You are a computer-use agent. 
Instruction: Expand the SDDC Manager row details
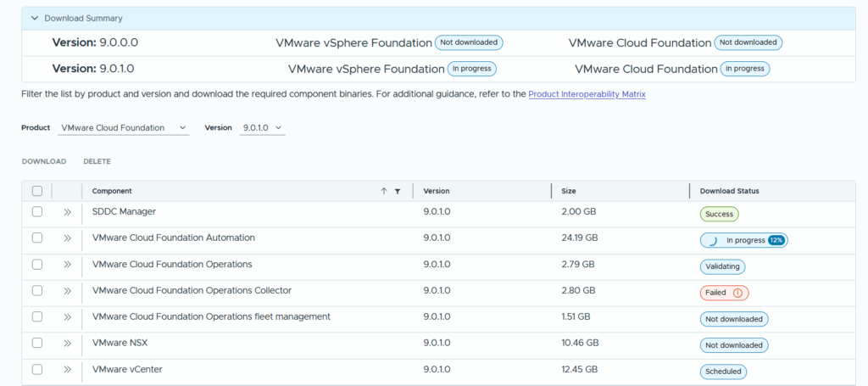(x=67, y=212)
